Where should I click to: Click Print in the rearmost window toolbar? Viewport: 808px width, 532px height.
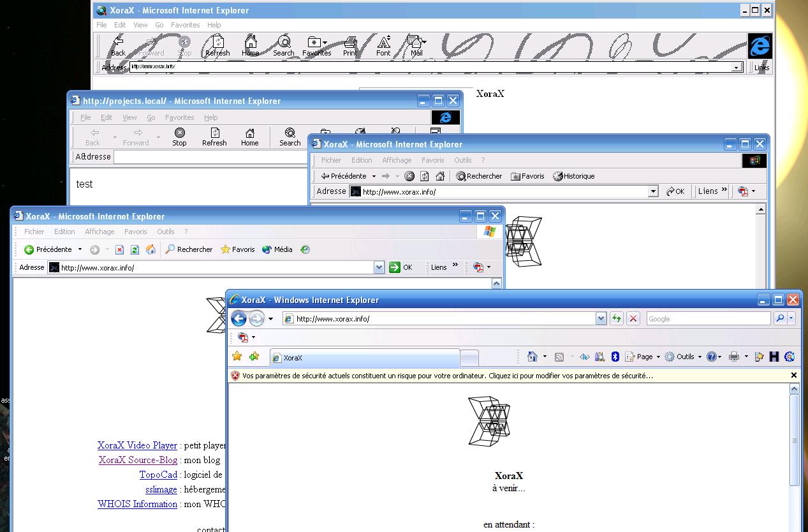[x=350, y=47]
